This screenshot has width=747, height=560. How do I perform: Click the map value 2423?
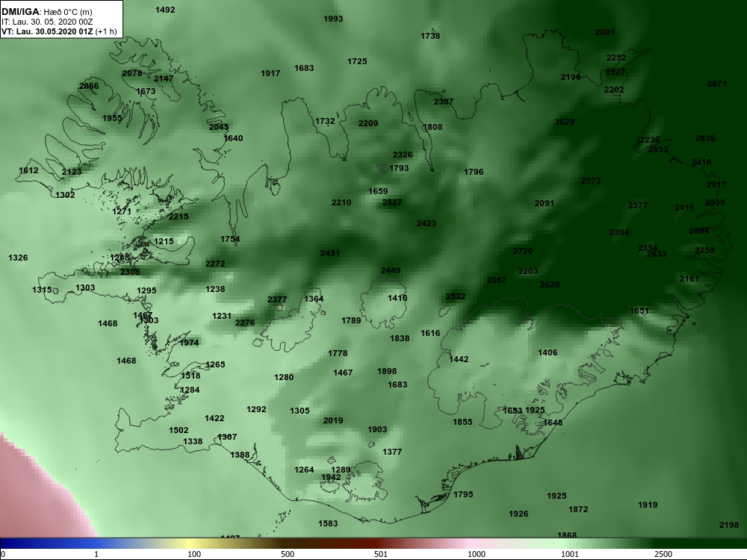[x=427, y=223]
